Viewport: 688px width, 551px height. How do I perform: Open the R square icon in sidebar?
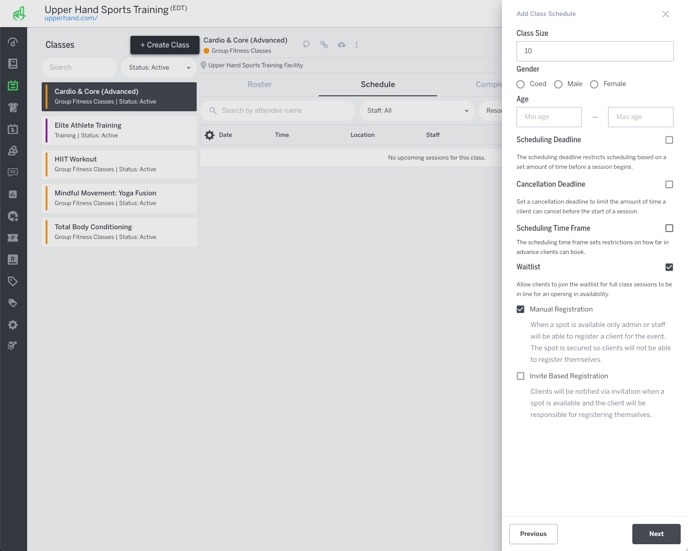(13, 259)
